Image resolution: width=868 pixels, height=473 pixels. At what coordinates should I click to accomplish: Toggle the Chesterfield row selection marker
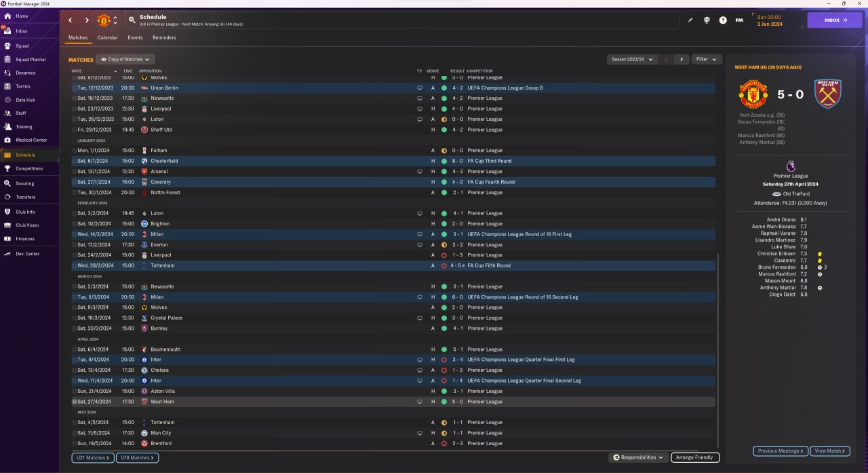click(x=75, y=161)
